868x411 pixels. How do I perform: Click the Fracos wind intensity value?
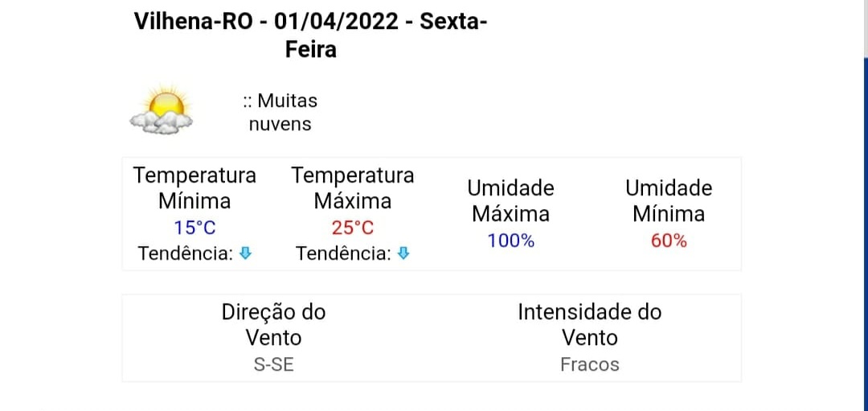590,365
